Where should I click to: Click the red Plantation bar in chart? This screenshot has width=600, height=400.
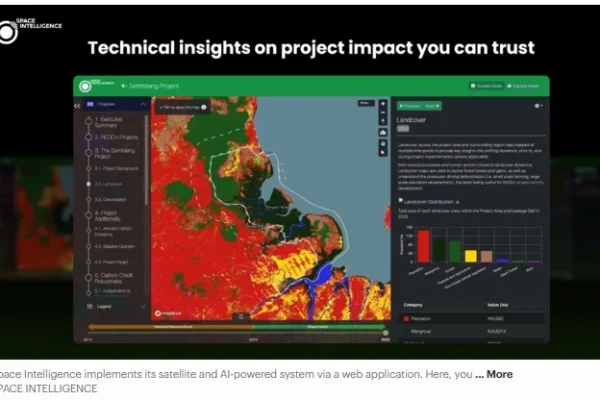(x=423, y=246)
